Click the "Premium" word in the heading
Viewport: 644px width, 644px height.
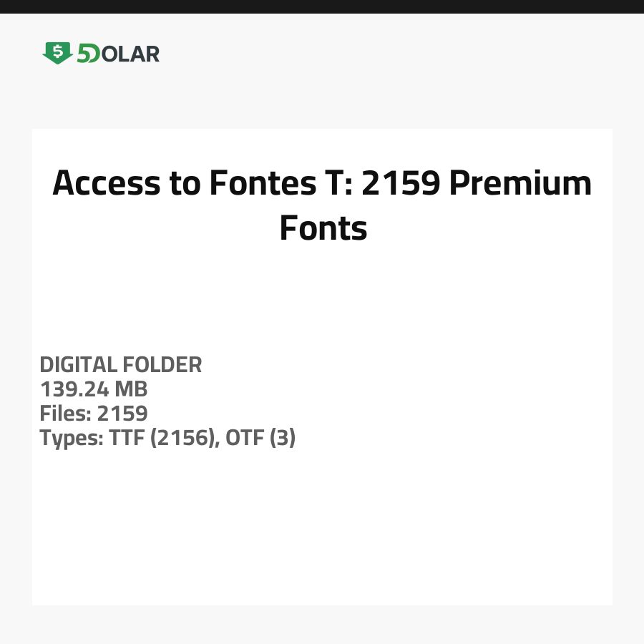(520, 183)
